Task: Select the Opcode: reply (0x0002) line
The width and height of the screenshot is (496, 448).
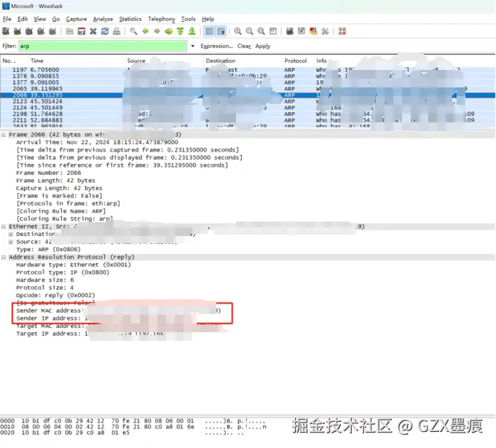Action: 55,295
